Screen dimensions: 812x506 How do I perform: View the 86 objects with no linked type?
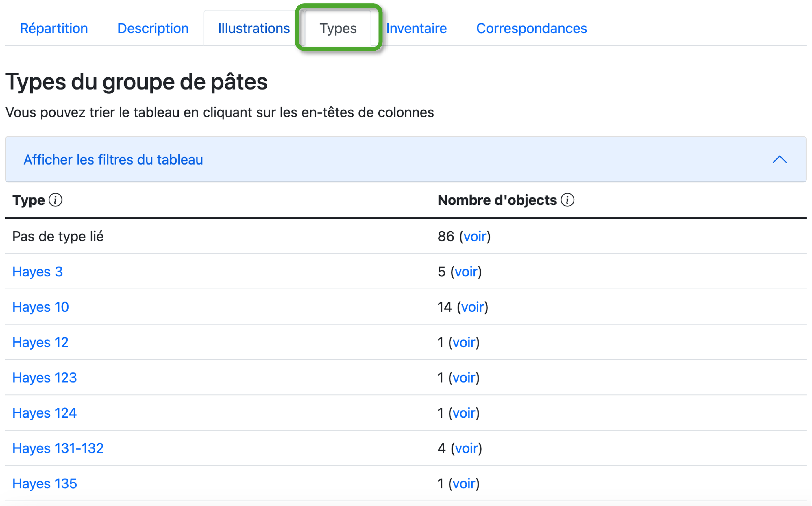tap(474, 237)
